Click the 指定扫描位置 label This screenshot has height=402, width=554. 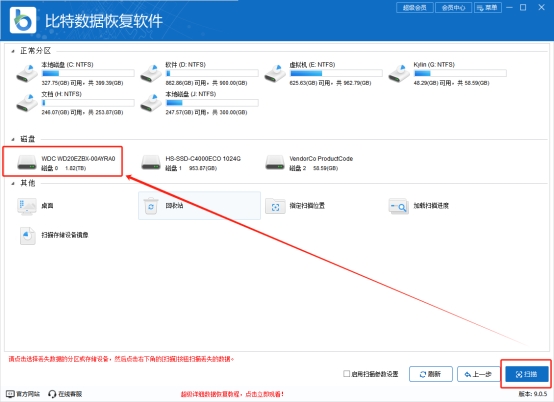307,206
